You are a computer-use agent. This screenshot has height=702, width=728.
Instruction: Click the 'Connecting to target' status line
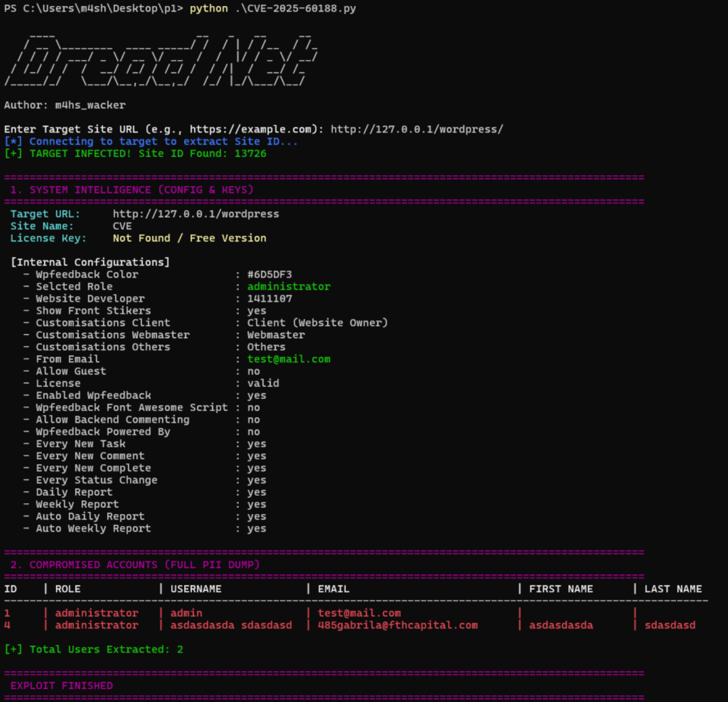151,141
